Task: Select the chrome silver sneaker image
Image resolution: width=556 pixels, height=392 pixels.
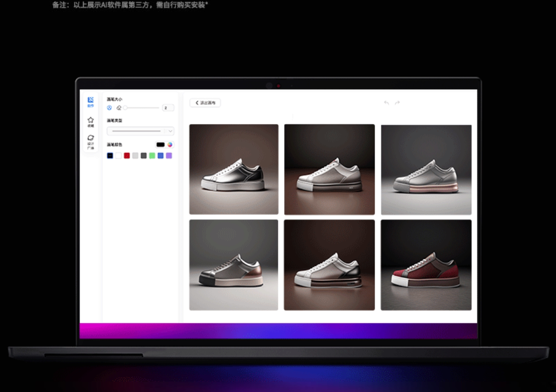Action: point(234,169)
